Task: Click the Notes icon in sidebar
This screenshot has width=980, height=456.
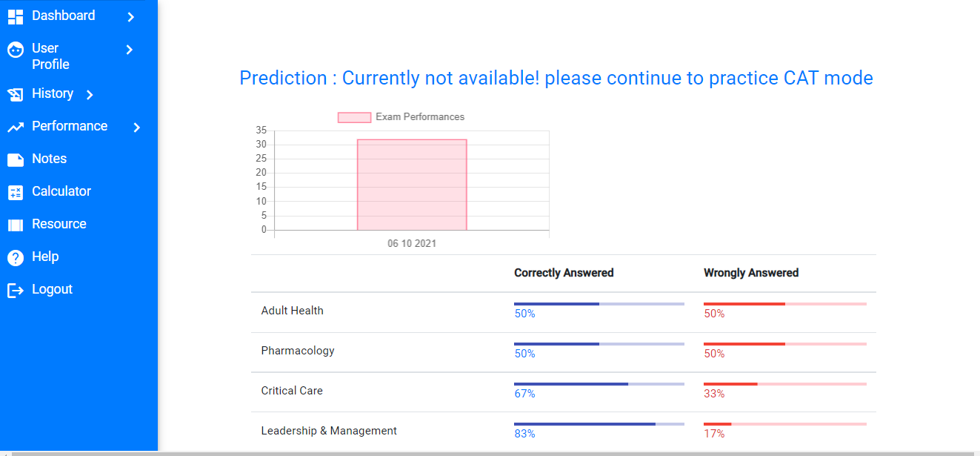Action: pos(16,159)
